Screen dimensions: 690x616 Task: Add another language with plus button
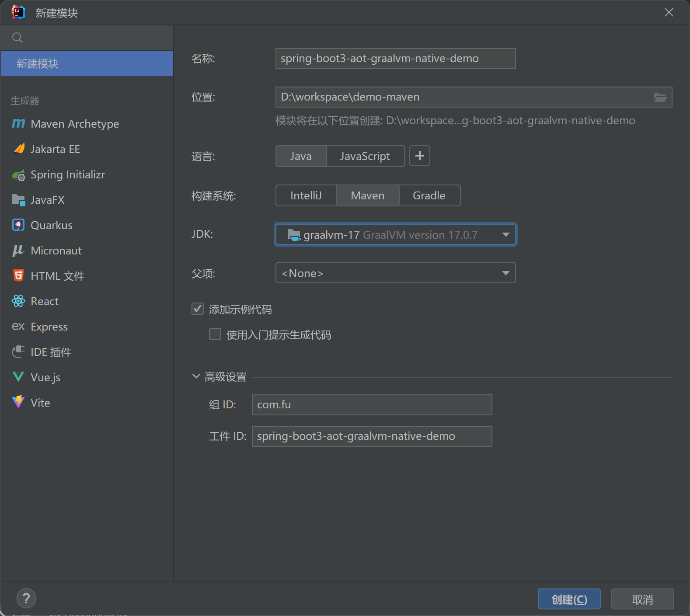tap(420, 156)
